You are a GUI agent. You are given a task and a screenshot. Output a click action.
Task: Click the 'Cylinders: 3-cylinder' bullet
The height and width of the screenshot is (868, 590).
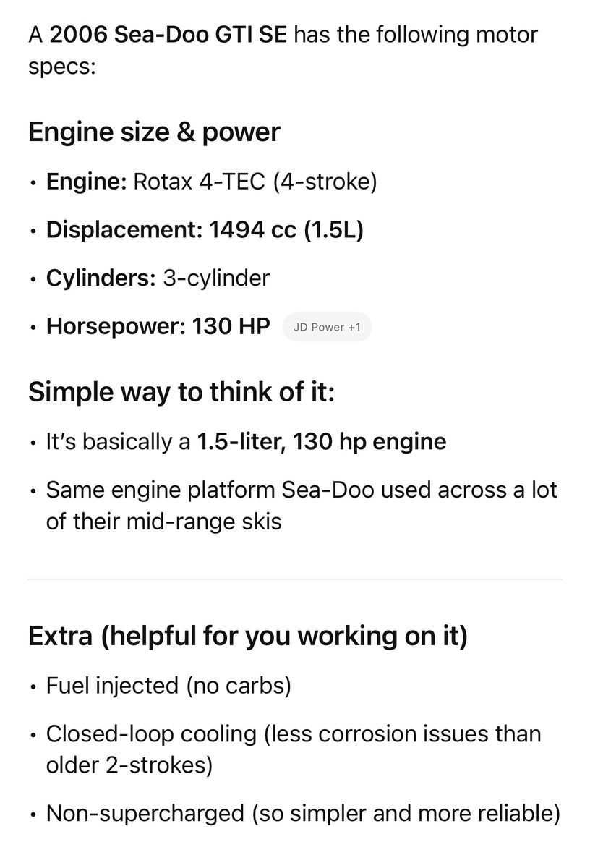coord(158,278)
